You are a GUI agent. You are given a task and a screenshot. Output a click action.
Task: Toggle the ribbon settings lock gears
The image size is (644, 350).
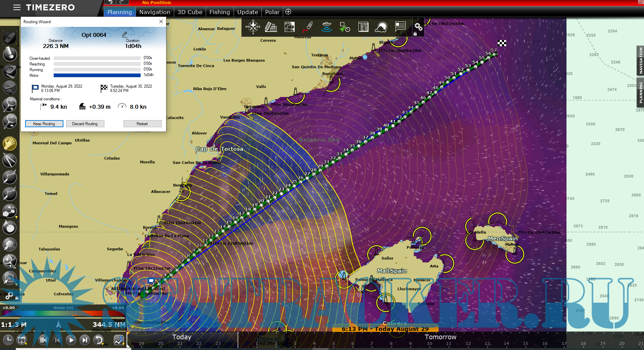[418, 28]
